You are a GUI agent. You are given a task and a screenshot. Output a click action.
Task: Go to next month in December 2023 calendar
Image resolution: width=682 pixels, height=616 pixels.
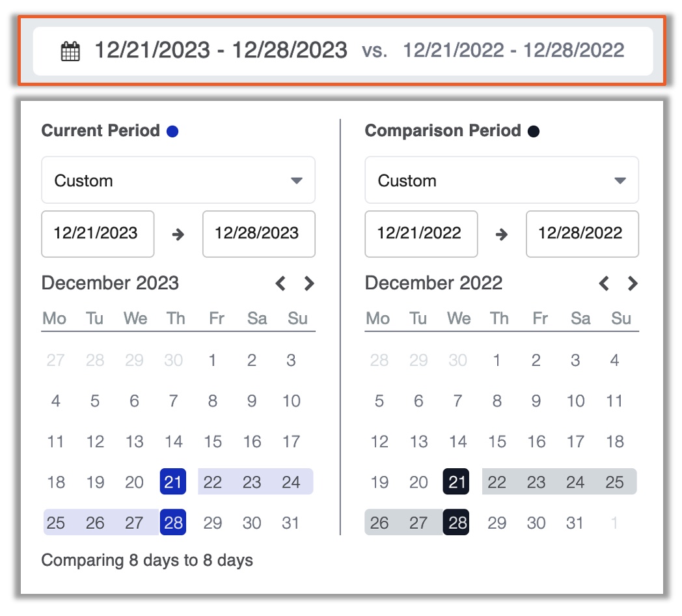(309, 283)
